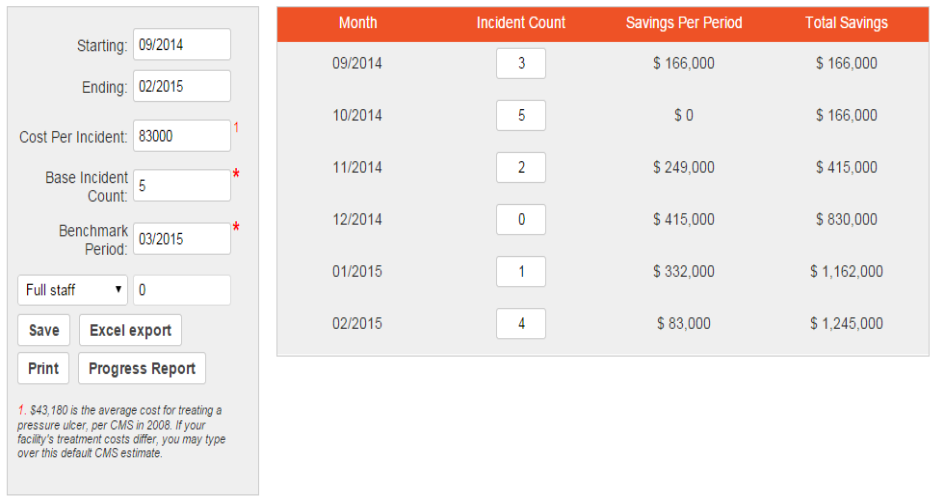Click the Save button
This screenshot has height=501, width=936.
[44, 330]
